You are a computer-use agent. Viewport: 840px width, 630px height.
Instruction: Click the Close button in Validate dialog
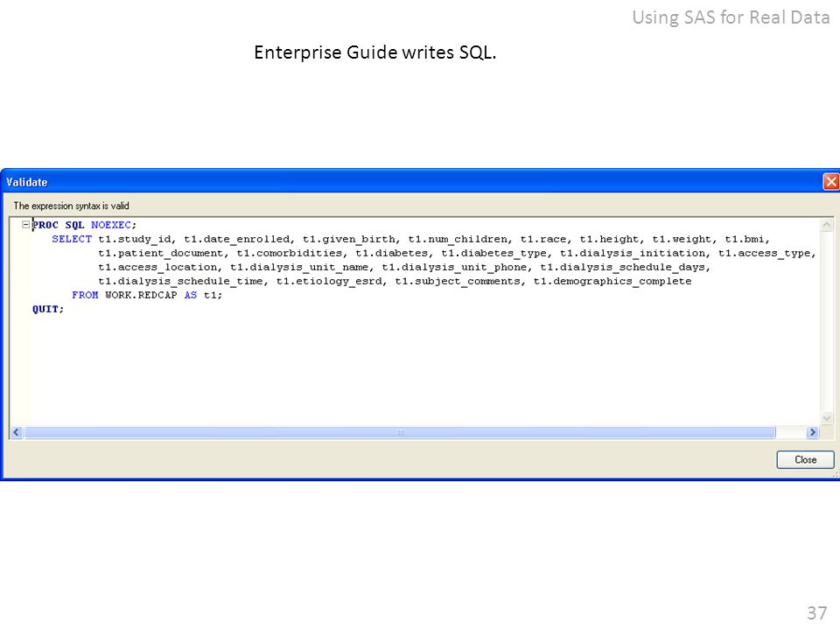[805, 459]
